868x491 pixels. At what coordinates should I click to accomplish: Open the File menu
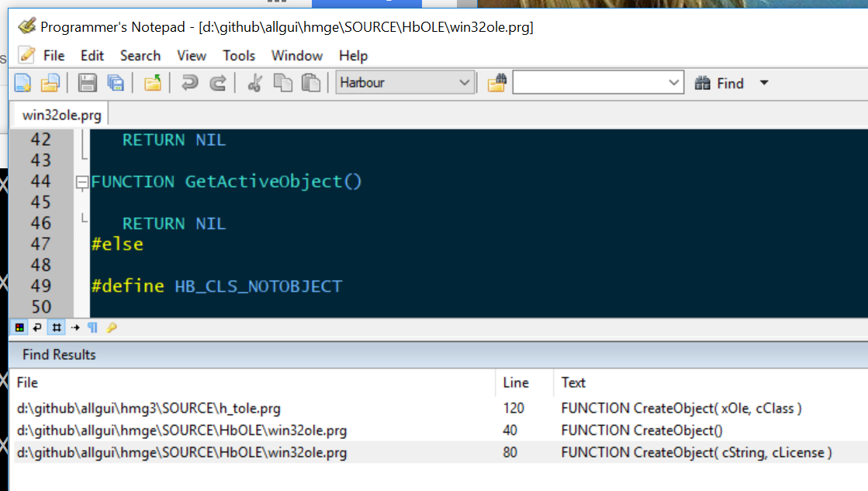pyautogui.click(x=54, y=56)
